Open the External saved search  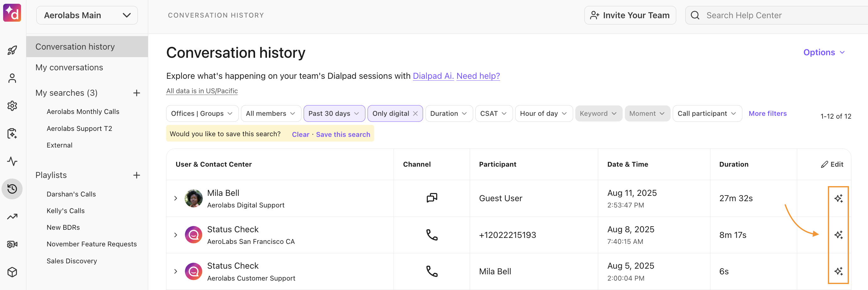[59, 145]
